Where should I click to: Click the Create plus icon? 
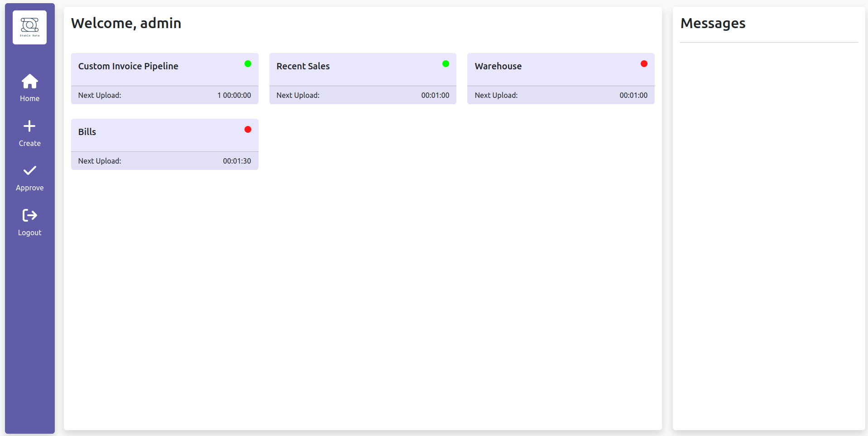29,126
